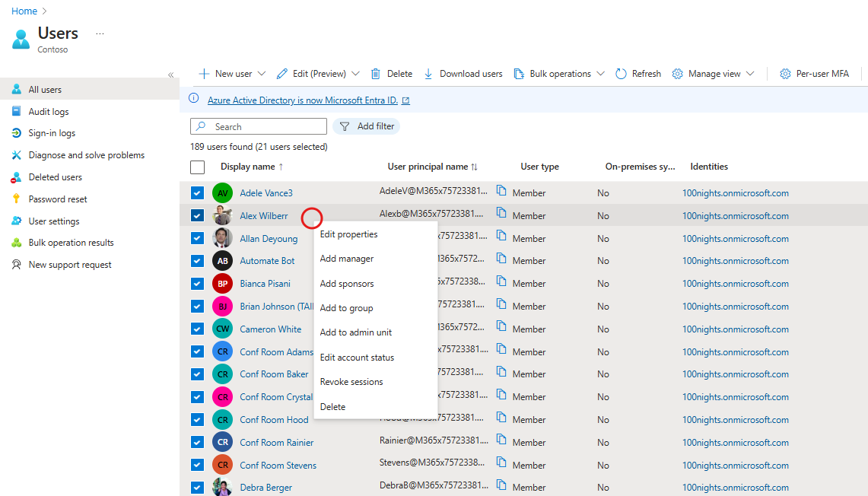Choose Add to admin unit
868x496 pixels.
(356, 332)
